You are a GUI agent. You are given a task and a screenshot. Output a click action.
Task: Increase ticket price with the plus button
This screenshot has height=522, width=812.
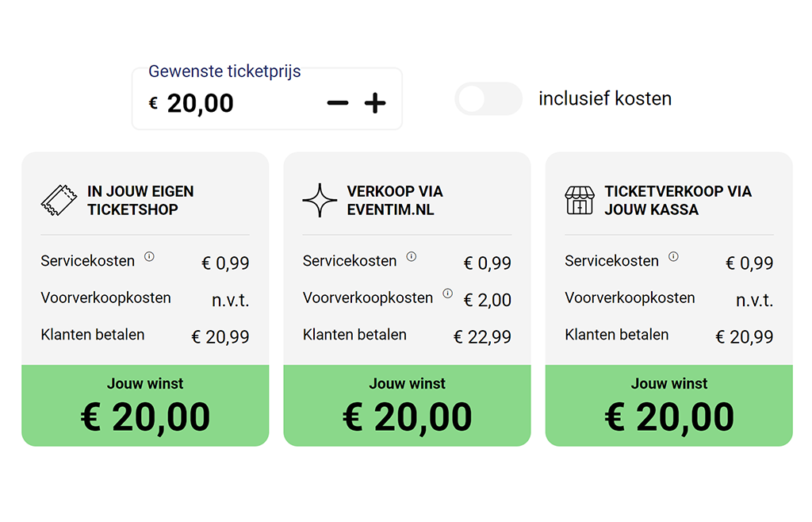click(375, 103)
